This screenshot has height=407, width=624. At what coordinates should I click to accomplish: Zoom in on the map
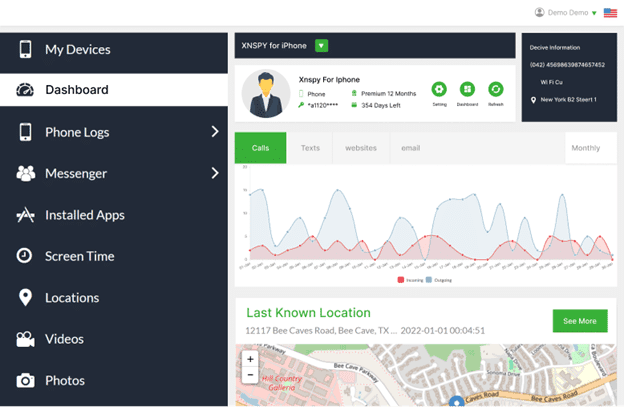coord(250,358)
